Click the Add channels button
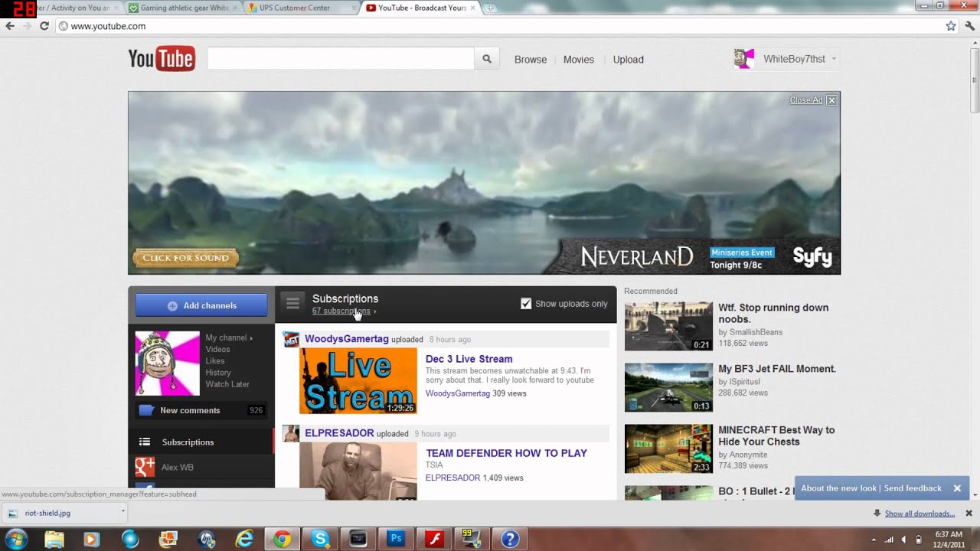The height and width of the screenshot is (551, 980). click(x=201, y=305)
